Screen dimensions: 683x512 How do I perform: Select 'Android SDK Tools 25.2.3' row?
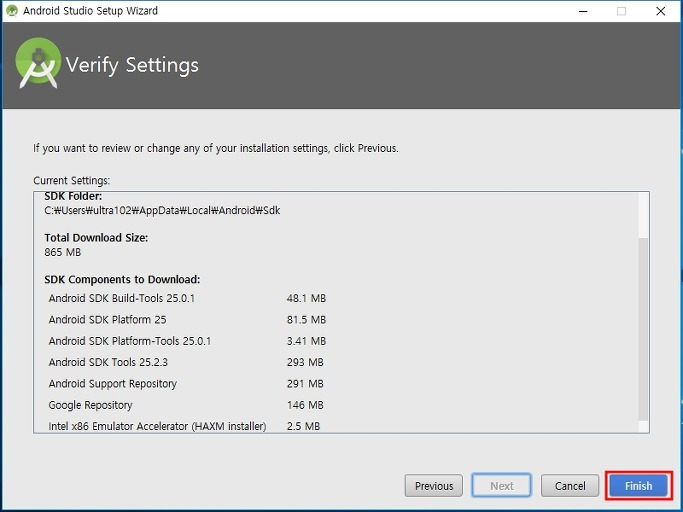coord(187,362)
